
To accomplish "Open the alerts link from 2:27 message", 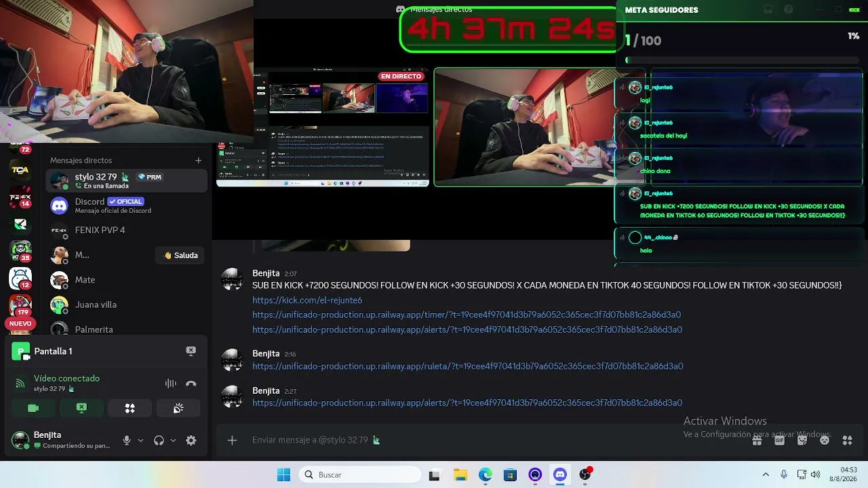I will pyautogui.click(x=467, y=403).
